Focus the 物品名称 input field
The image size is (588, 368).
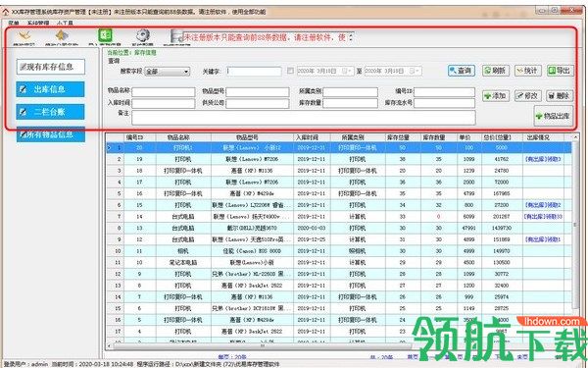click(x=163, y=92)
